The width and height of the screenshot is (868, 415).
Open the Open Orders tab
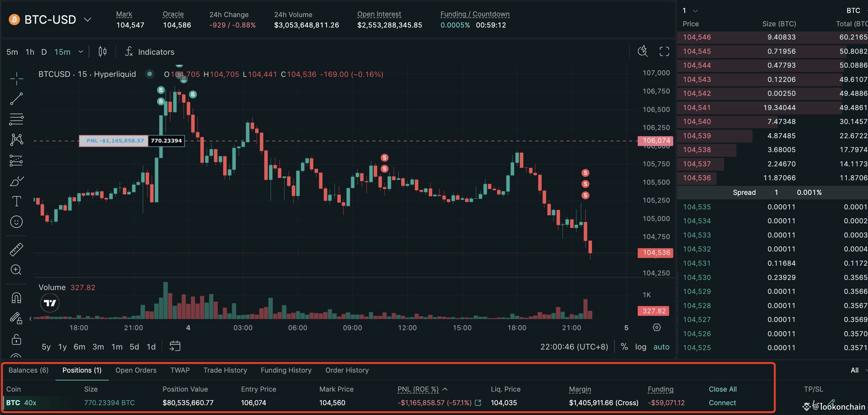click(136, 370)
